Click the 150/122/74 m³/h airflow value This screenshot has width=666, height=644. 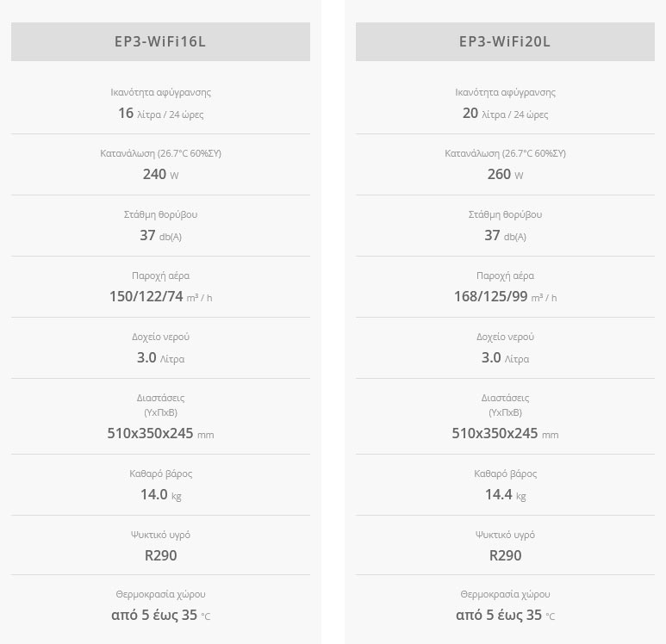(x=160, y=297)
